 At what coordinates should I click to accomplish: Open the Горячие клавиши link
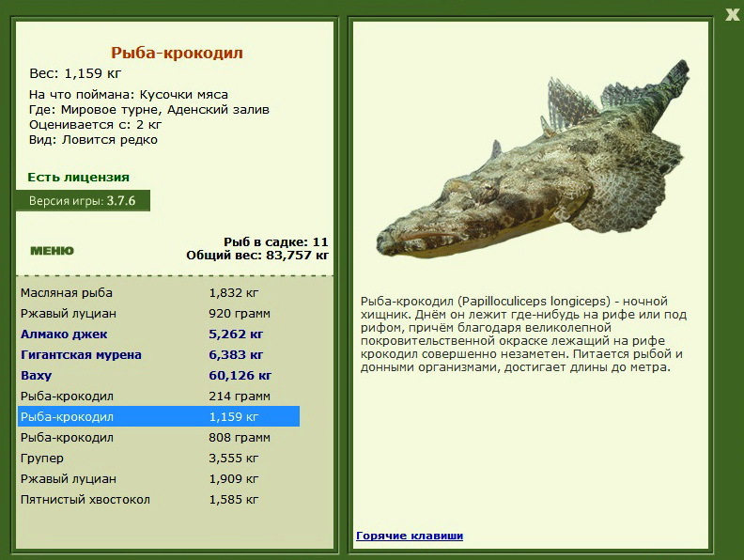coord(410,536)
